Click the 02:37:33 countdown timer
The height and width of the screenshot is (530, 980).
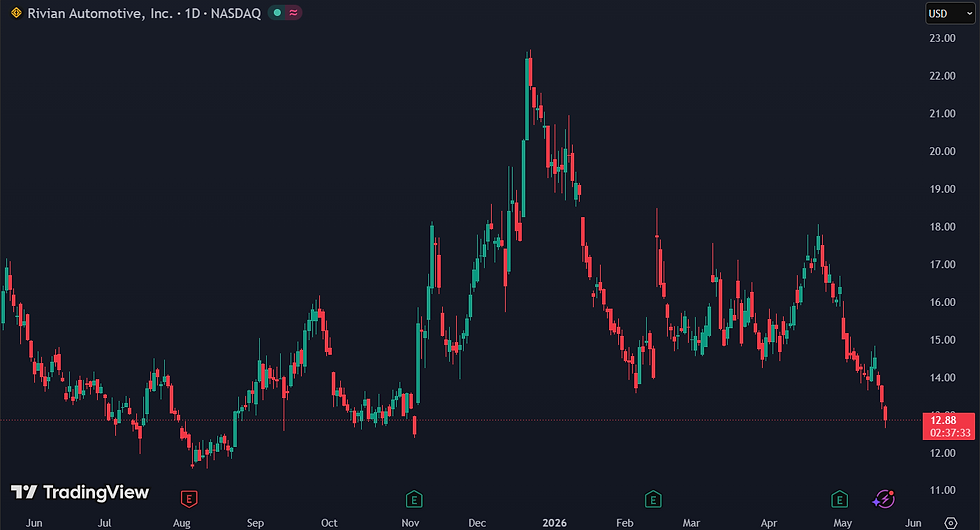click(x=950, y=433)
